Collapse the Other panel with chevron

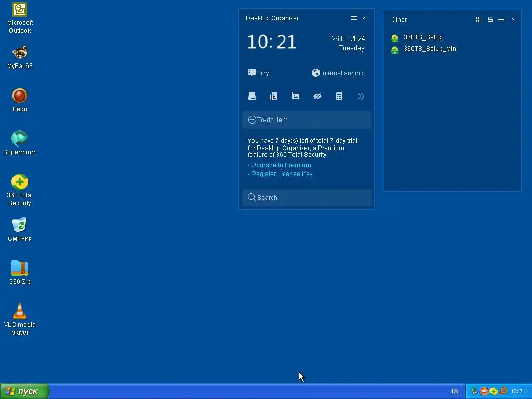(512, 20)
